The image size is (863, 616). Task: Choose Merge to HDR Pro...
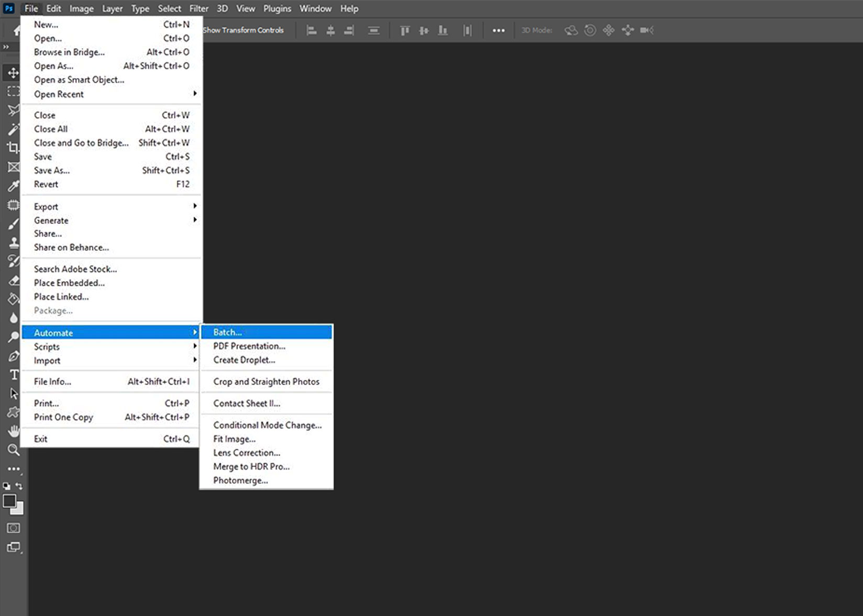point(267,466)
